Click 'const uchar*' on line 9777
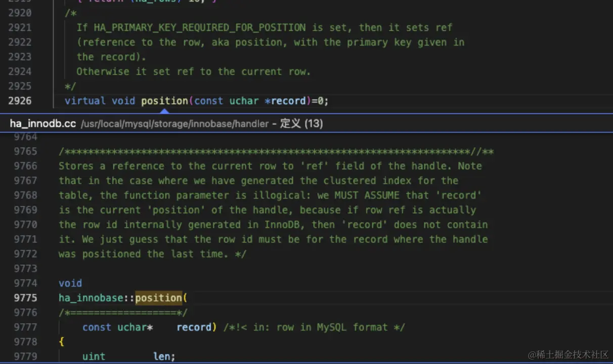 118,327
